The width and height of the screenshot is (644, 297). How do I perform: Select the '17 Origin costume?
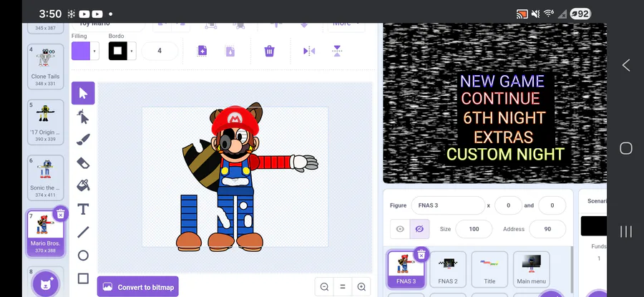click(45, 122)
